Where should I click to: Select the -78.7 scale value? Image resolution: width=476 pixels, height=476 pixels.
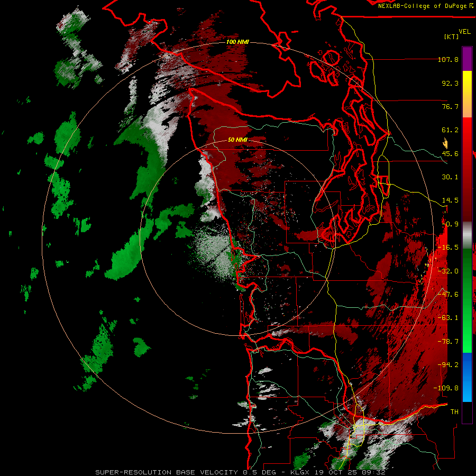click(448, 342)
